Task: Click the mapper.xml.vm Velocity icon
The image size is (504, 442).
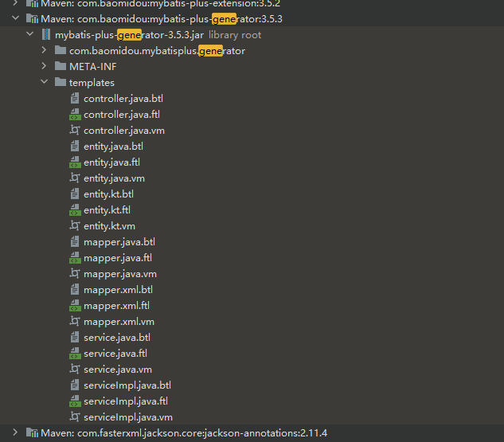Action: coord(75,321)
